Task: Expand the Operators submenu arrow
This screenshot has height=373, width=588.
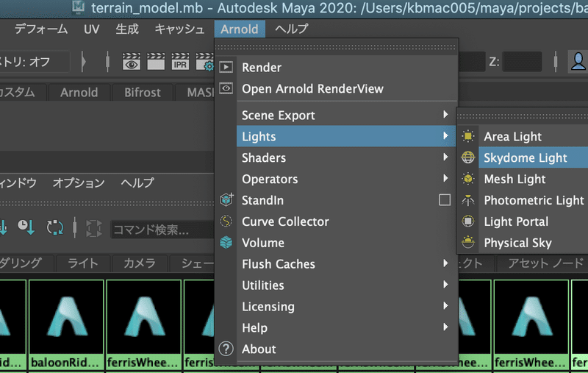Action: [x=445, y=178]
